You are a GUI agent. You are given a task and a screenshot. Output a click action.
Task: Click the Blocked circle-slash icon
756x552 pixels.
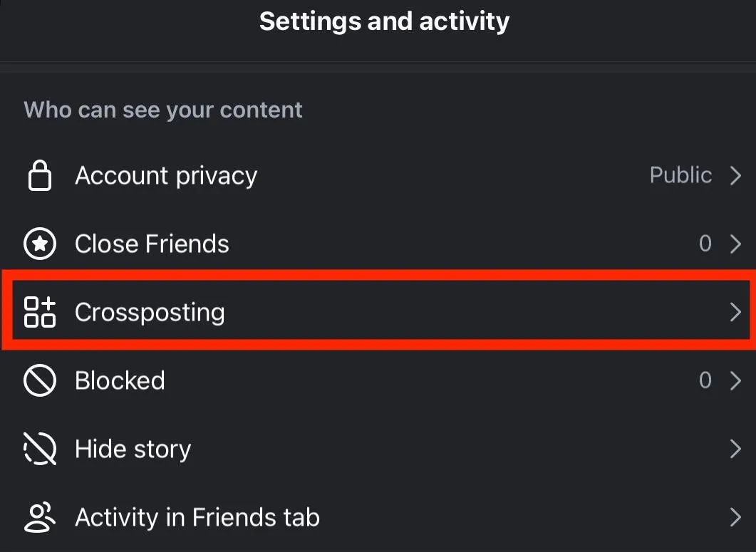click(x=40, y=381)
